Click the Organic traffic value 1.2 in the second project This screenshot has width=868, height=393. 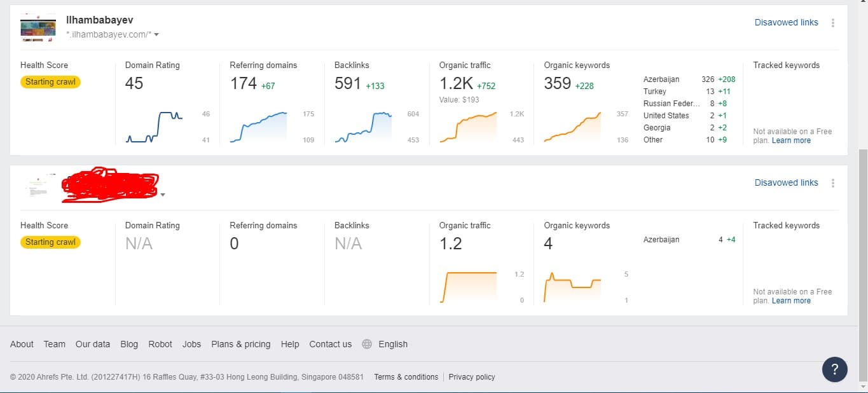pyautogui.click(x=451, y=244)
